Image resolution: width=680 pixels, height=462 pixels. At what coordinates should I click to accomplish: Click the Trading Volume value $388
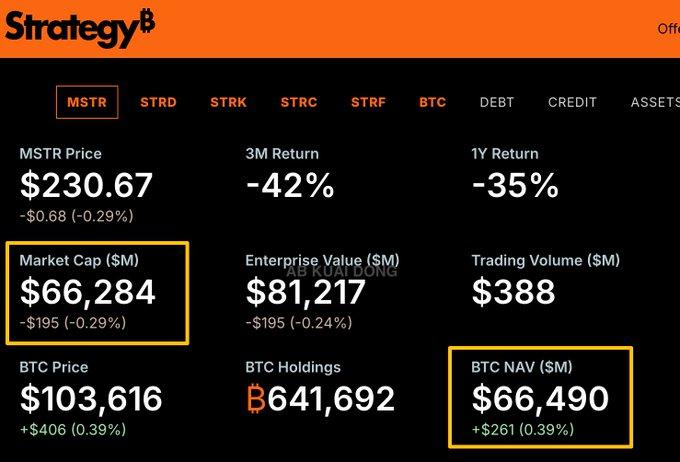[x=513, y=292]
